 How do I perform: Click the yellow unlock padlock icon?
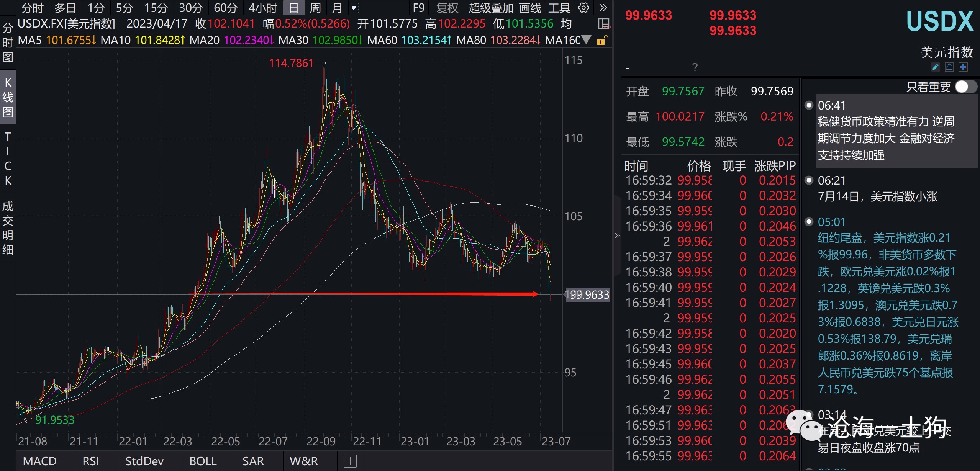click(602, 40)
